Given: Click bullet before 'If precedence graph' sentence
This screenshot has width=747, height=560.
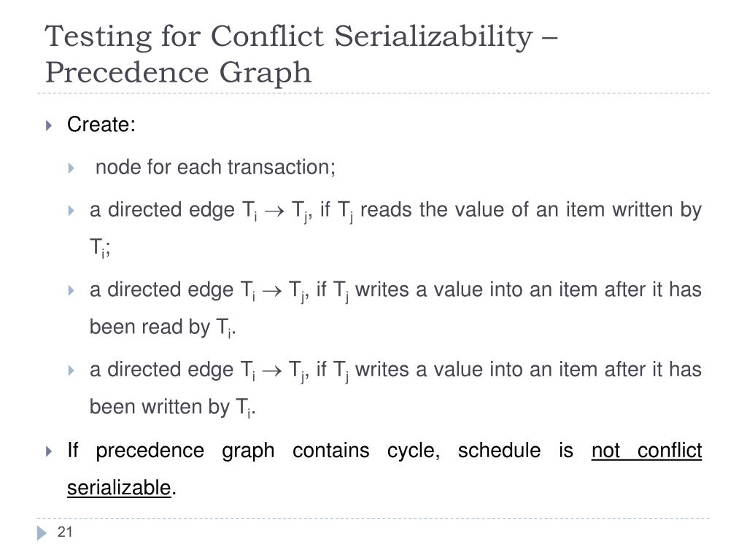Looking at the screenshot, I should (49, 451).
